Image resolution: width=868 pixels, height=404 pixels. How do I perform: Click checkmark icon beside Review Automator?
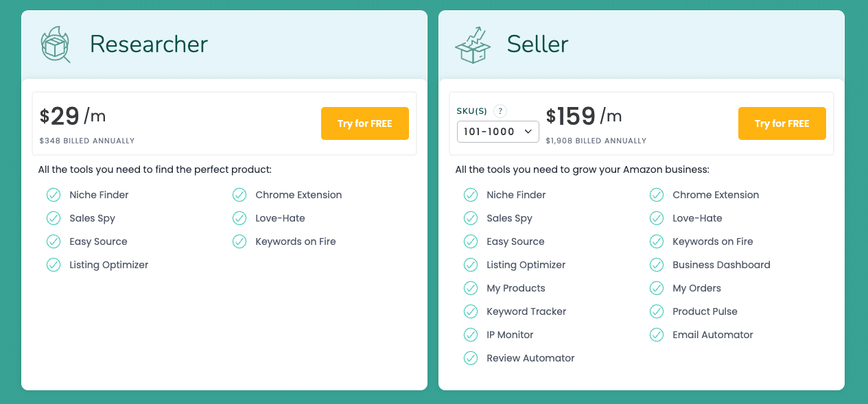pyautogui.click(x=471, y=358)
